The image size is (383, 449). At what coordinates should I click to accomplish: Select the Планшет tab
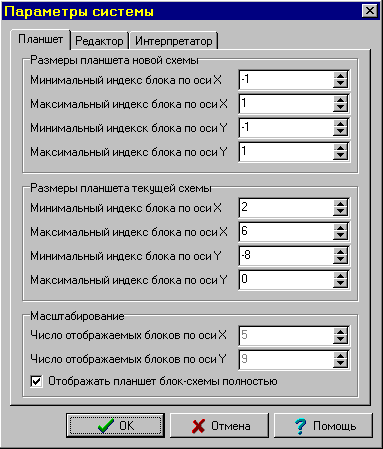tap(40, 39)
